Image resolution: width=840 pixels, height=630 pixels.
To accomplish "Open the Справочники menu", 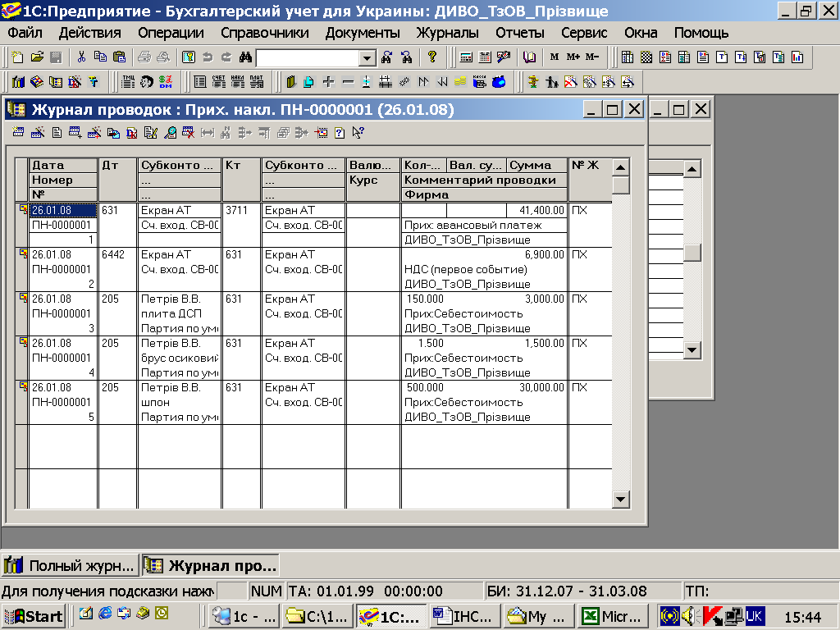I will [265, 33].
